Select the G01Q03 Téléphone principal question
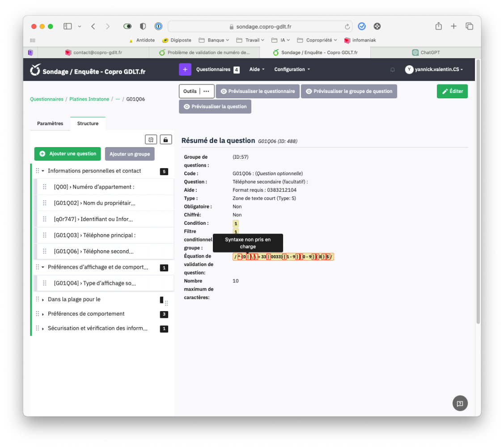The image size is (504, 447). tap(94, 235)
